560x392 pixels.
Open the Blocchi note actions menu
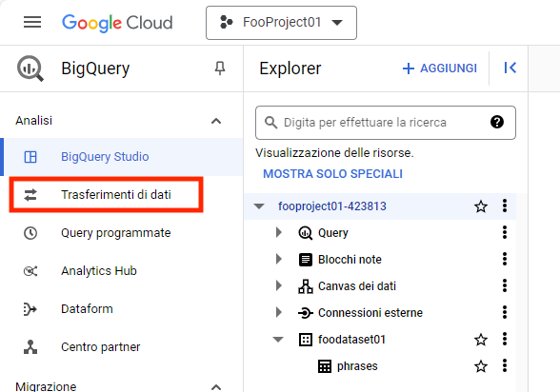(x=505, y=260)
